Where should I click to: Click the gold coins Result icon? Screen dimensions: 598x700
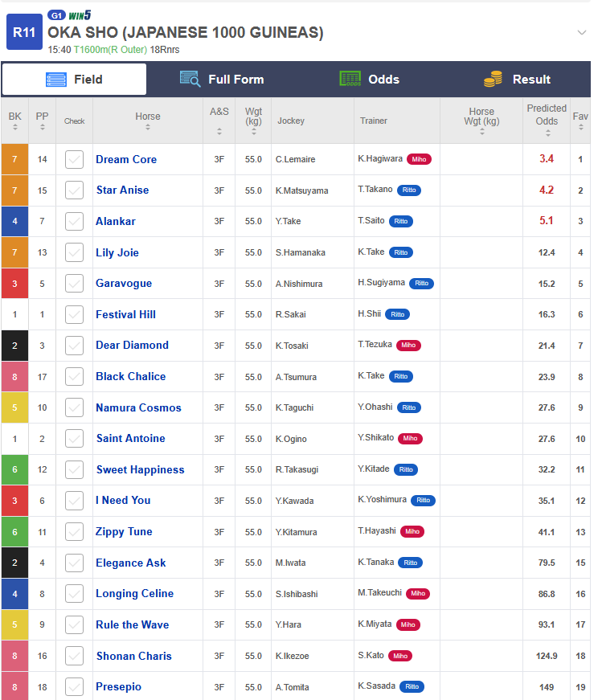[494, 79]
